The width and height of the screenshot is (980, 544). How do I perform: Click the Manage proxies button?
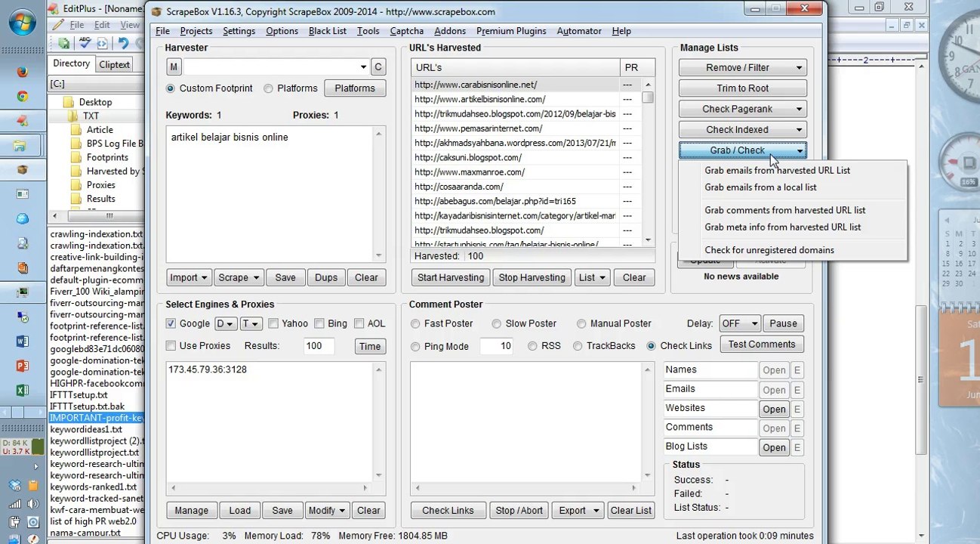pyautogui.click(x=191, y=510)
